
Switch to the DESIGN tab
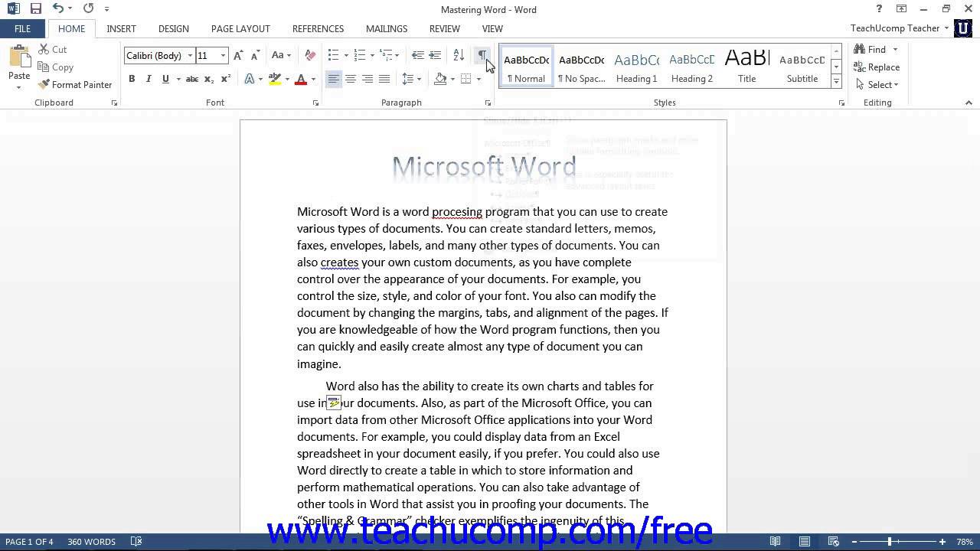click(174, 28)
